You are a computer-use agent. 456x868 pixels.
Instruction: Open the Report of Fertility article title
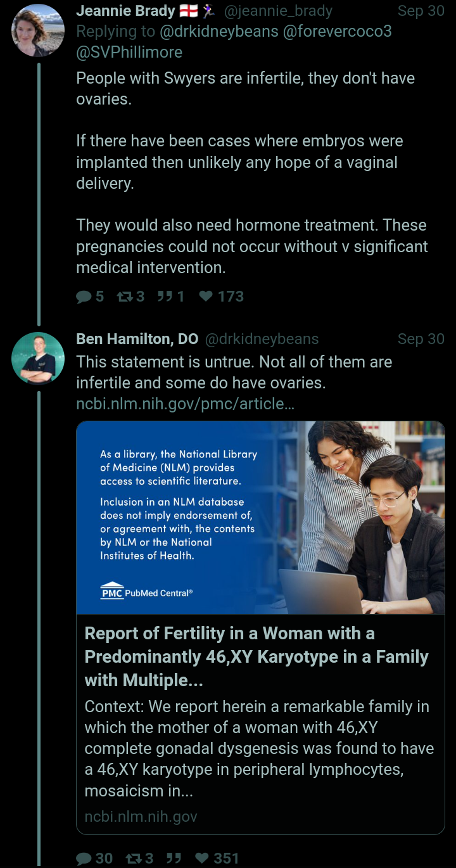(x=256, y=656)
